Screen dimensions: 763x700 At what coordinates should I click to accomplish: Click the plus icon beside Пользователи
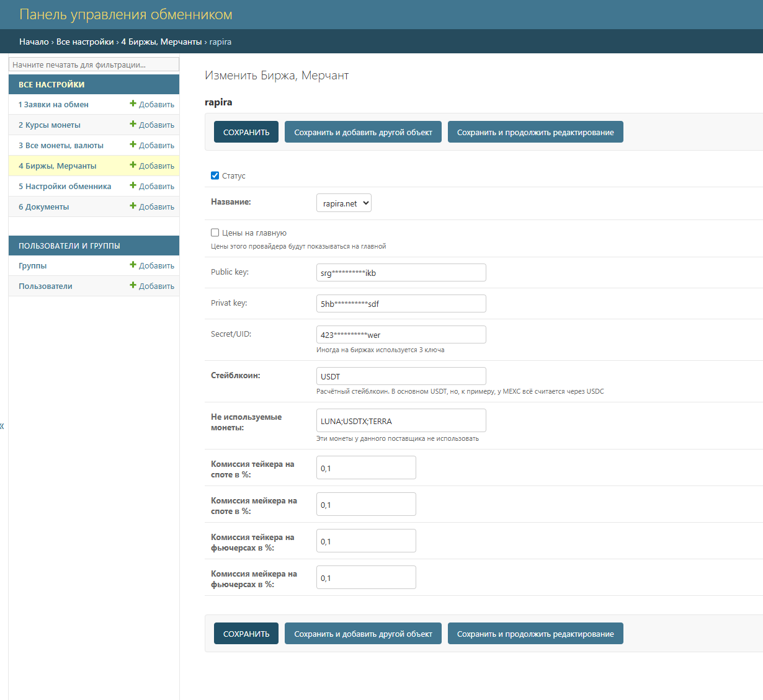click(133, 286)
